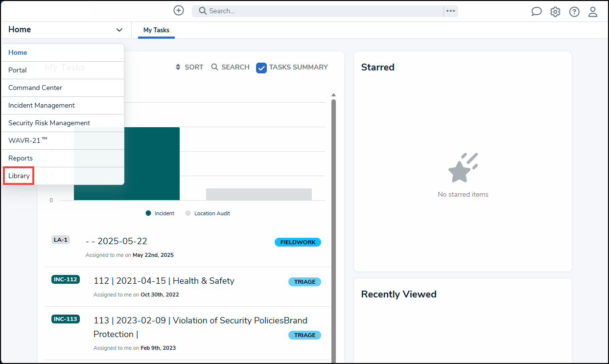Screen dimensions: 609x364
Task: Open the INC-113 task badge
Action: [x=65, y=319]
